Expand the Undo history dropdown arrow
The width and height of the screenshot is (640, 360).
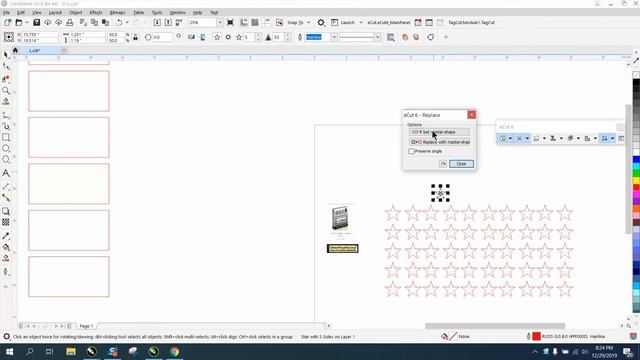(x=127, y=22)
